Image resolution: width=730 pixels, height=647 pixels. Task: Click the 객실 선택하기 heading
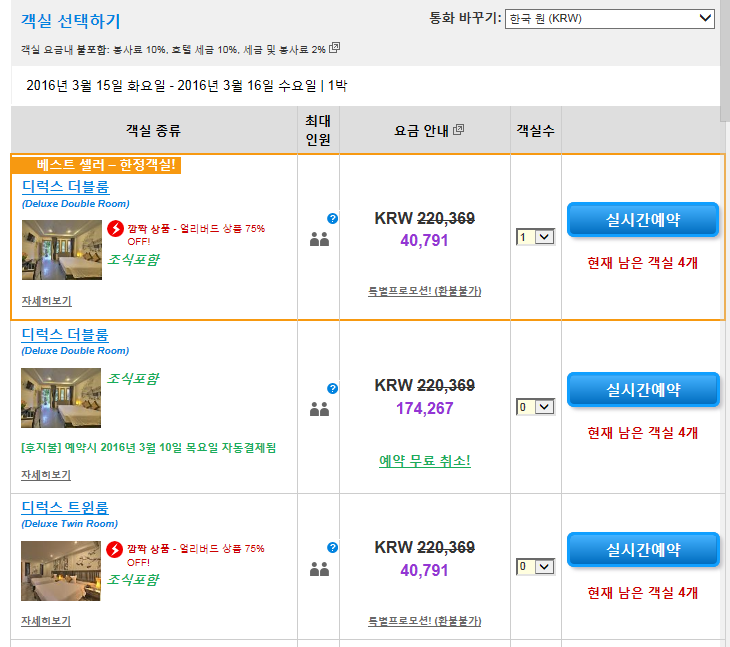(71, 21)
